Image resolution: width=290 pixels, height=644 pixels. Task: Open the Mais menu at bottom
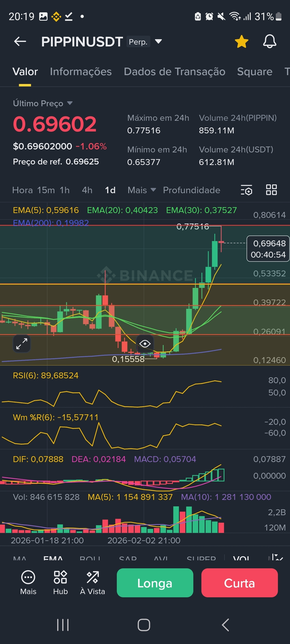coord(28,583)
